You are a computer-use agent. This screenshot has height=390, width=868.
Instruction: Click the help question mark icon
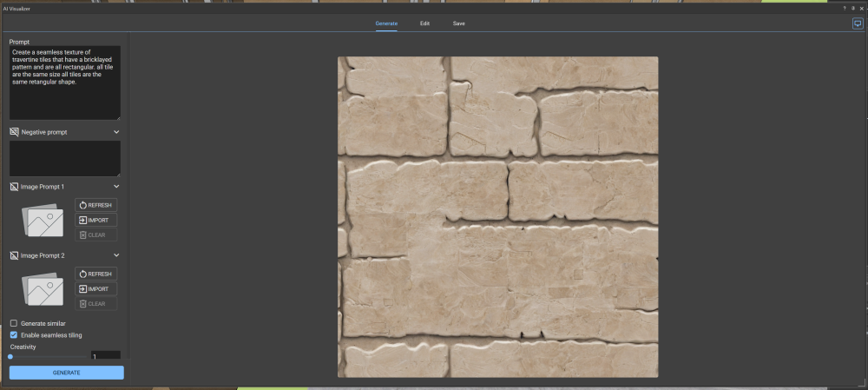[x=844, y=8]
